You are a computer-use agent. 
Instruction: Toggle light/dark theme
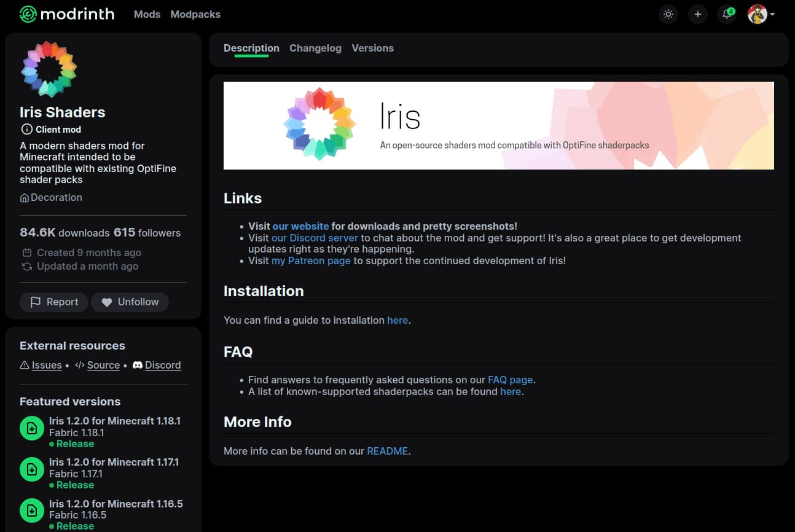pyautogui.click(x=668, y=14)
